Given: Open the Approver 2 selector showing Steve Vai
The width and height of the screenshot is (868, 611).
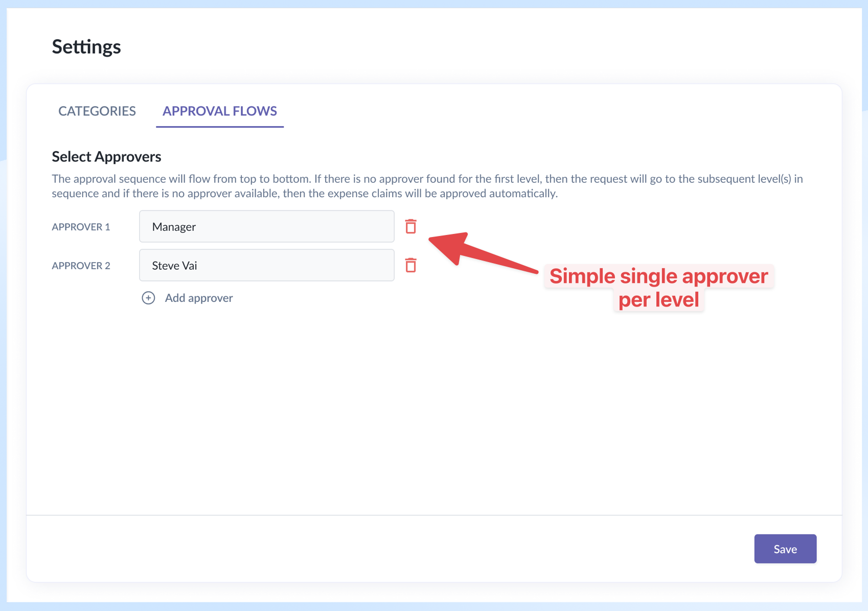Looking at the screenshot, I should tap(266, 265).
